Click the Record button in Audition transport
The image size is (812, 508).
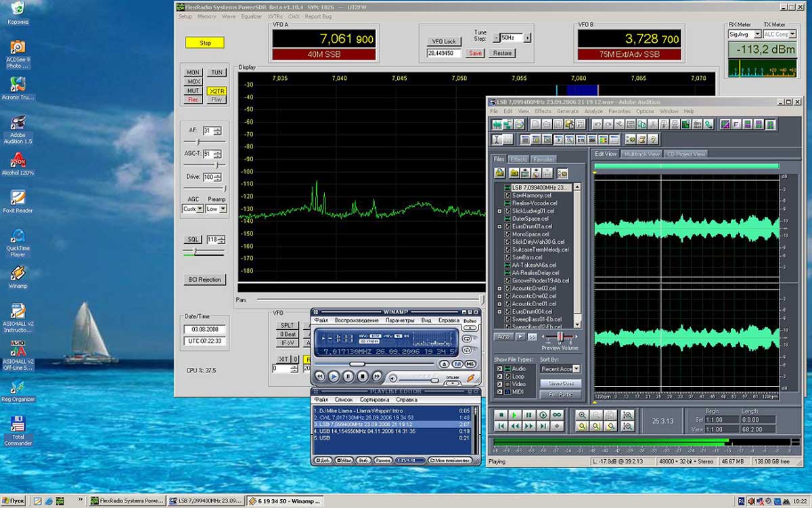click(557, 427)
